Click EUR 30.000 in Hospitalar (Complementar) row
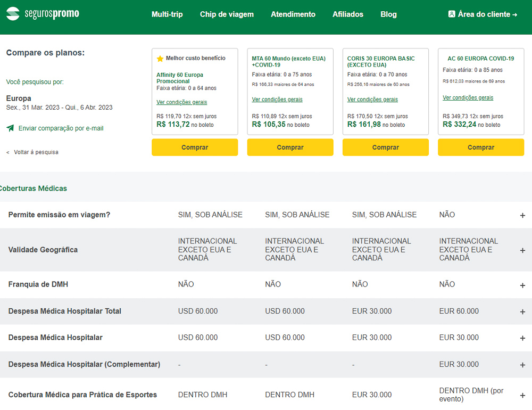 coord(459,364)
